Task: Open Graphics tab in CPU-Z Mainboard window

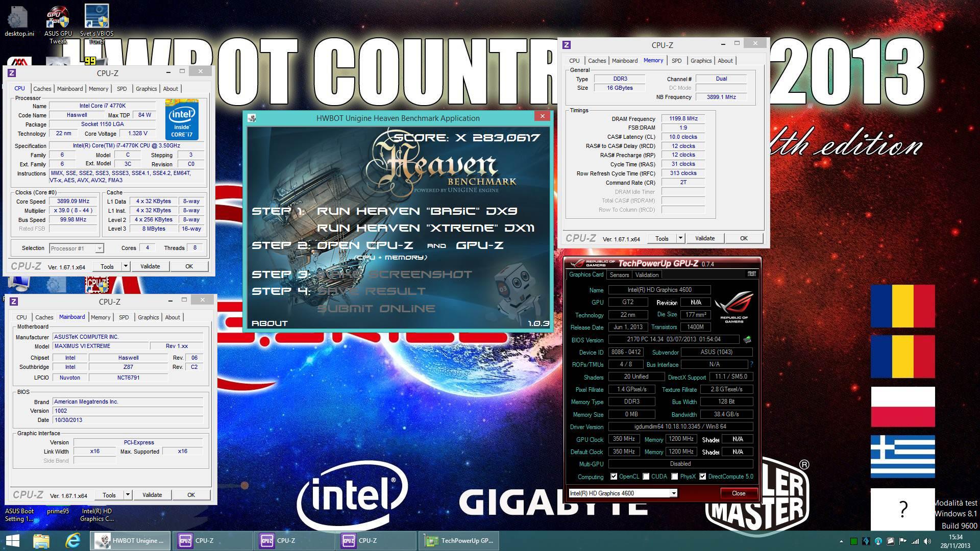Action: (x=149, y=317)
